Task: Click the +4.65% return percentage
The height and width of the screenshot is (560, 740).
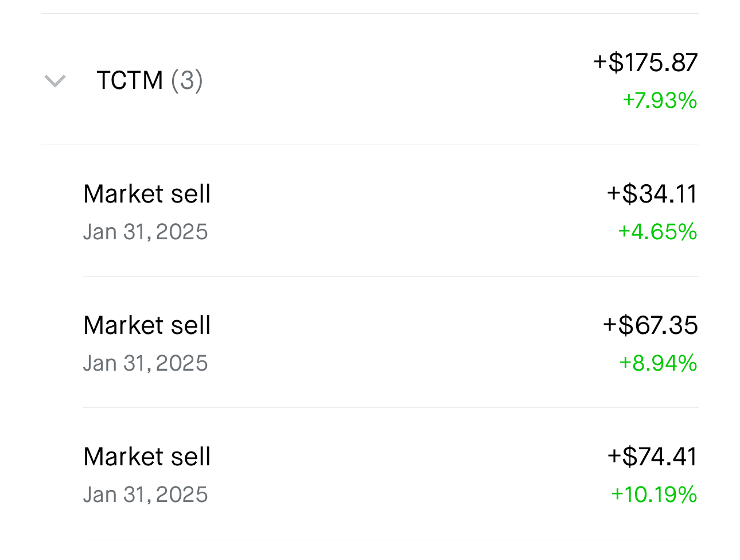Action: 657,232
